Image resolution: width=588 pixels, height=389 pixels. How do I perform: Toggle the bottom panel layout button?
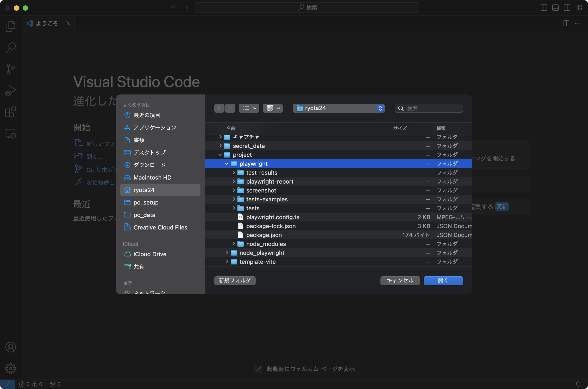tap(555, 8)
